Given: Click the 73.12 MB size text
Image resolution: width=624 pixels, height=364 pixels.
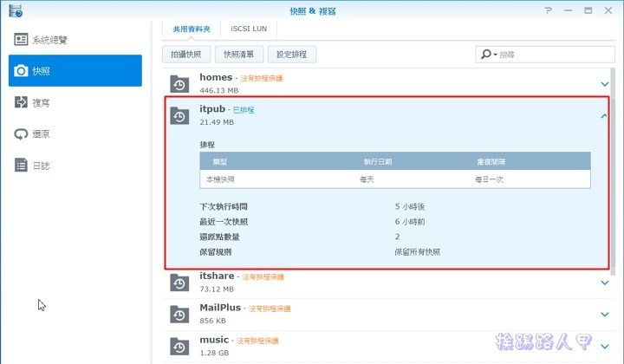Looking at the screenshot, I should tap(217, 289).
